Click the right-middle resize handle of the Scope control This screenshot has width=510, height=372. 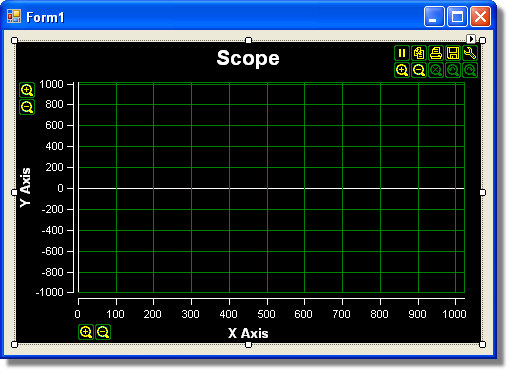pyautogui.click(x=483, y=192)
